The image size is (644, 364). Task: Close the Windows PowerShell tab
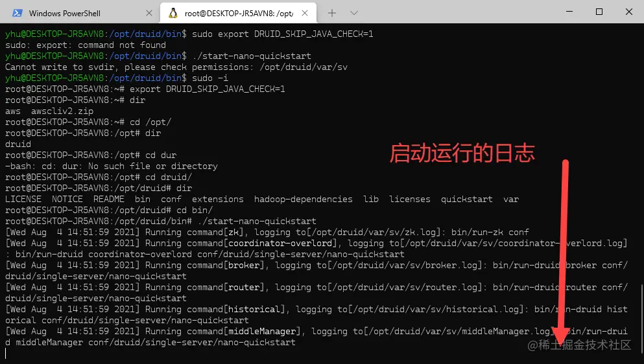tap(149, 13)
